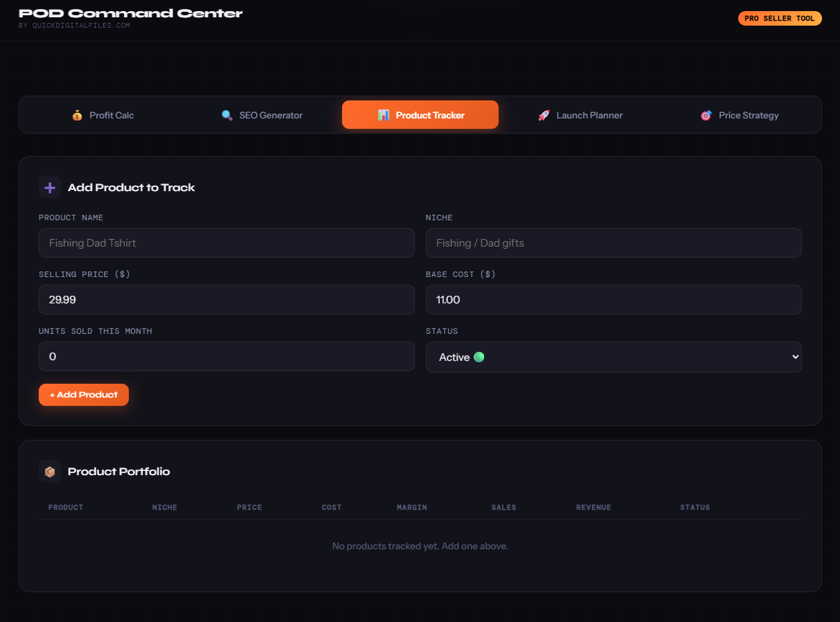
Task: Click the Product Portfolio heading
Action: pos(119,471)
